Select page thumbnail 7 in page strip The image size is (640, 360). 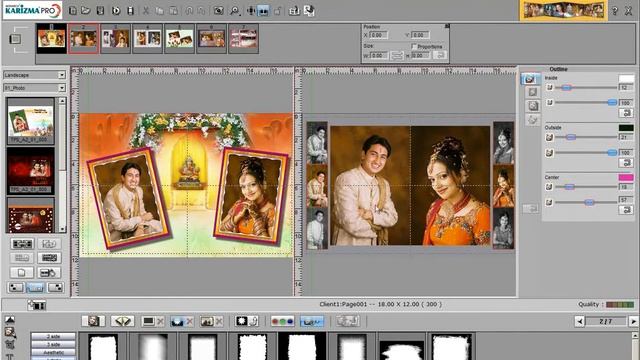(x=243, y=39)
